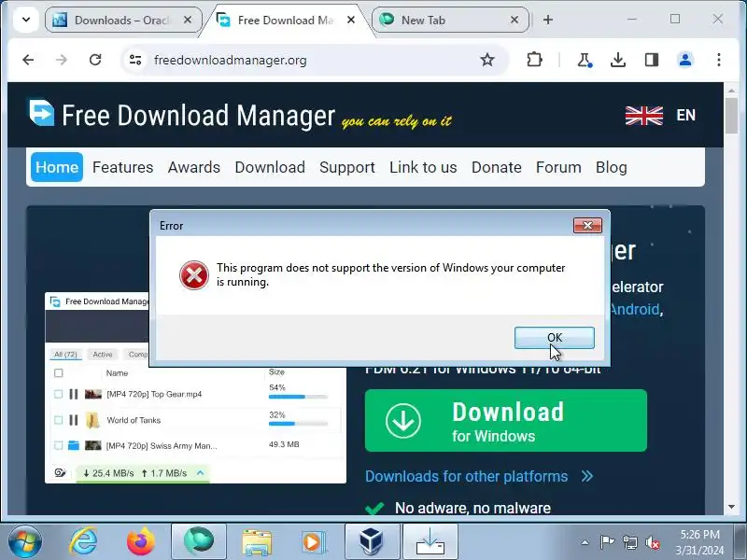Select the Home menu item
The width and height of the screenshot is (747, 560).
pyautogui.click(x=57, y=167)
